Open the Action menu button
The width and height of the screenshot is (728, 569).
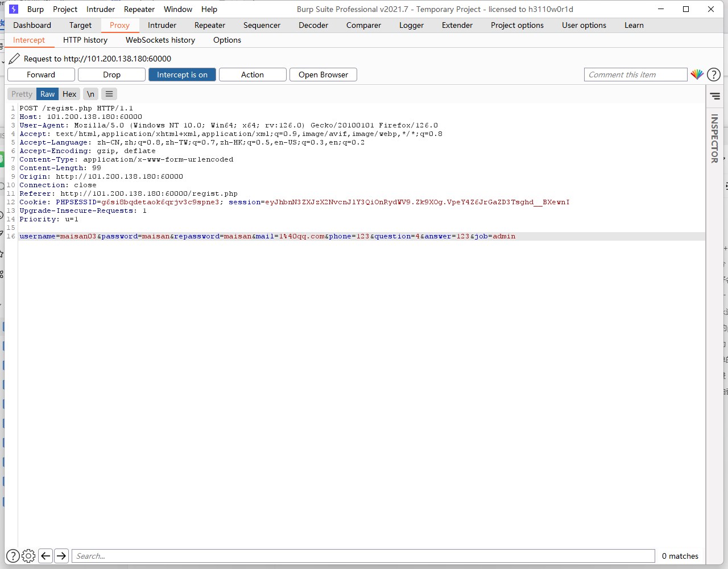(253, 75)
